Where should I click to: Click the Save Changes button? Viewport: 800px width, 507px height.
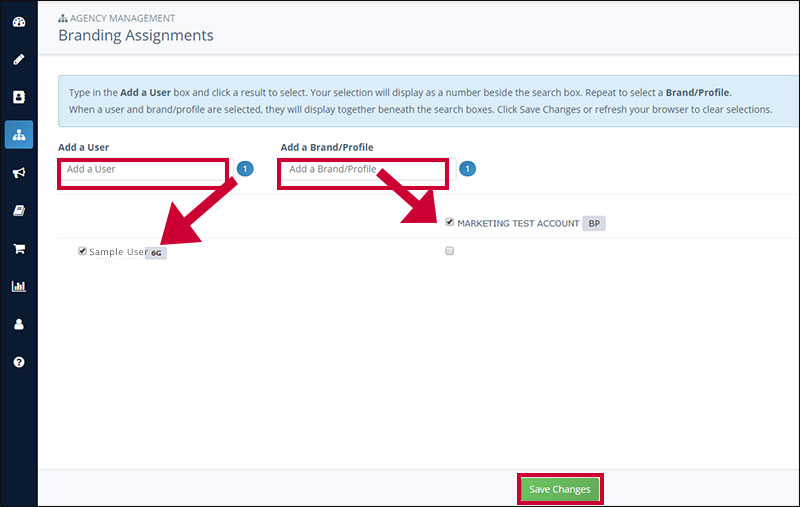tap(560, 489)
